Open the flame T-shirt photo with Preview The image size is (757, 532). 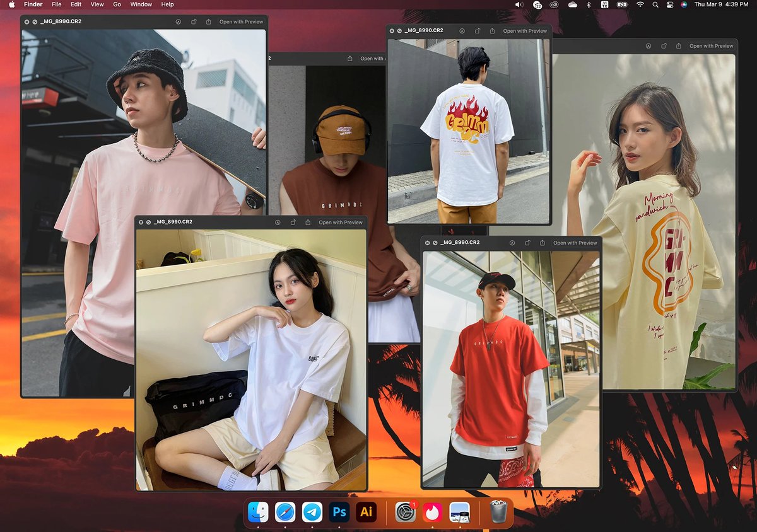[525, 31]
